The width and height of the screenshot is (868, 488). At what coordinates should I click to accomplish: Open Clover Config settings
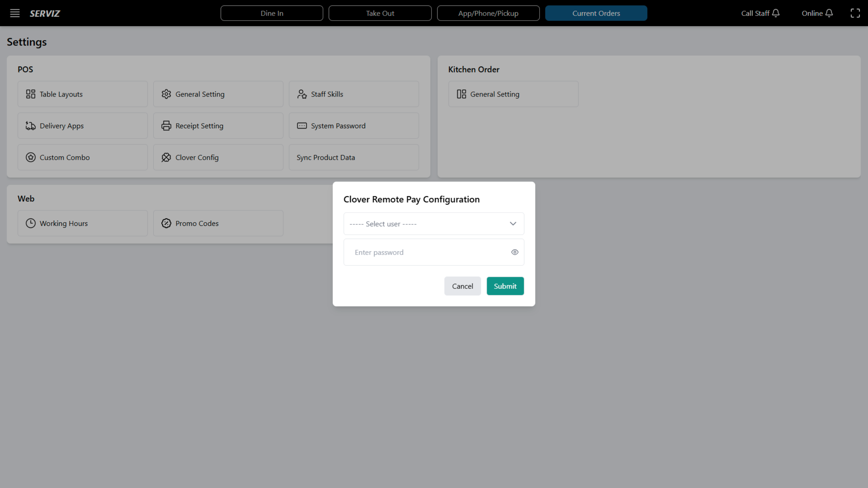[x=218, y=157]
